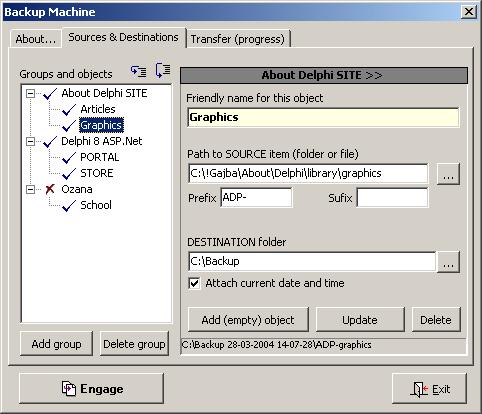Uncheck Attach current date and time
Image resolution: width=482 pixels, height=414 pixels.
click(194, 283)
